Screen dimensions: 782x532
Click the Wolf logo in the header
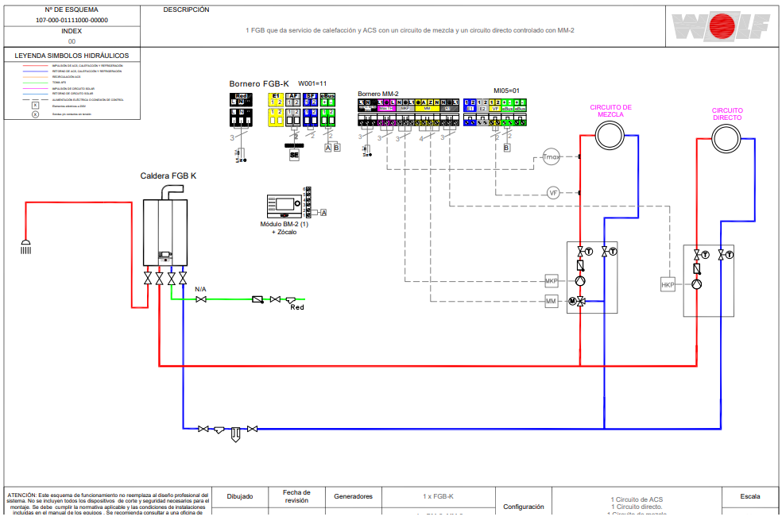(x=721, y=26)
